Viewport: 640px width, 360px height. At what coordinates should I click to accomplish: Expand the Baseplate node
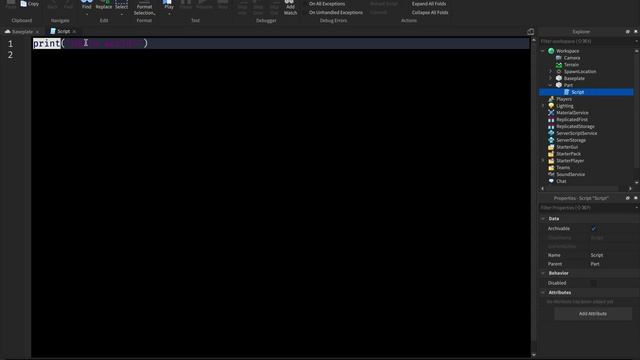click(551, 78)
